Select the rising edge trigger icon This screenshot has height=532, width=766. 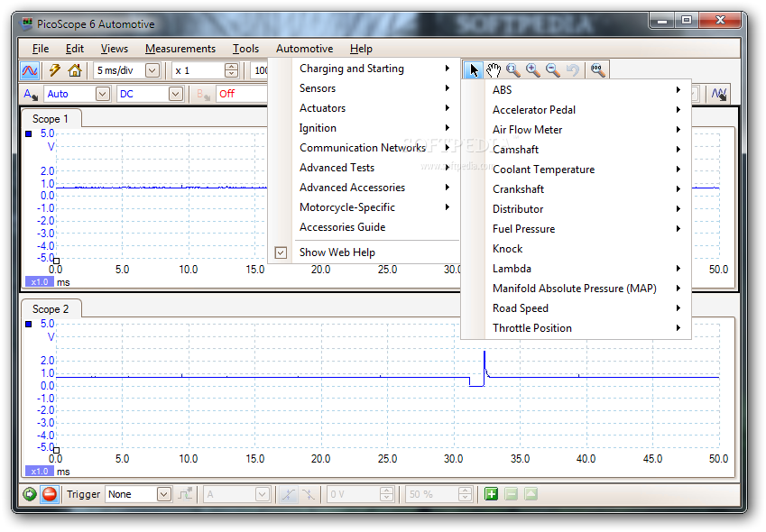[288, 494]
